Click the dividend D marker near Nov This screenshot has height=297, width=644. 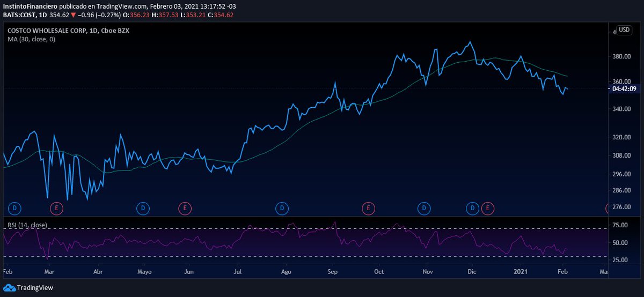point(425,207)
